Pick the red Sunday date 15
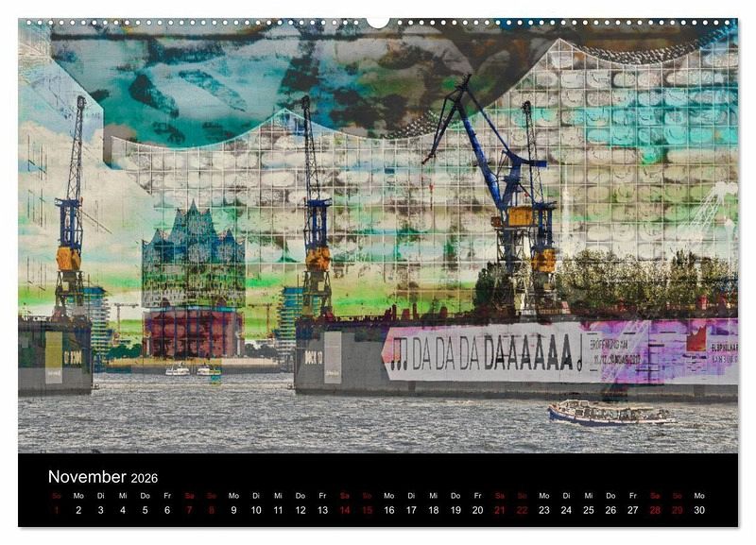 click(x=367, y=510)
